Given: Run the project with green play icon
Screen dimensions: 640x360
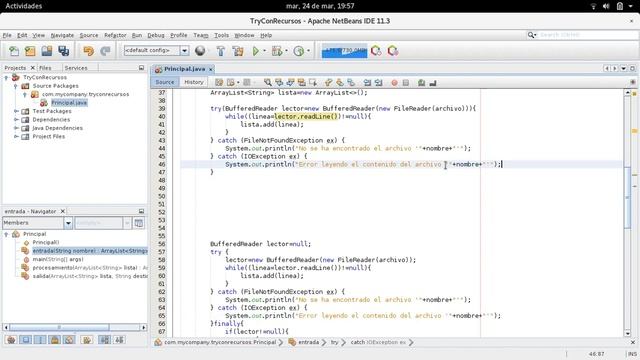Looking at the screenshot, I should [x=256, y=51].
